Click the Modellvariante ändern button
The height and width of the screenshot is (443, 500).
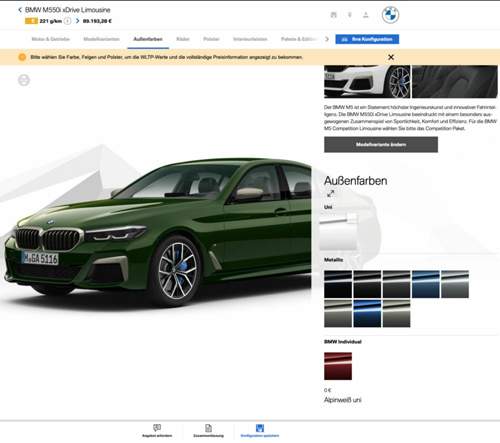[x=381, y=145]
